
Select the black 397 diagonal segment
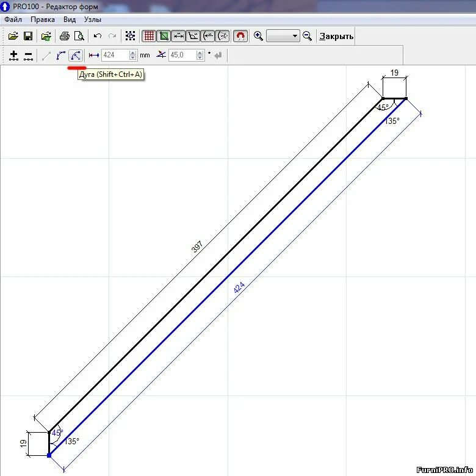click(x=216, y=265)
